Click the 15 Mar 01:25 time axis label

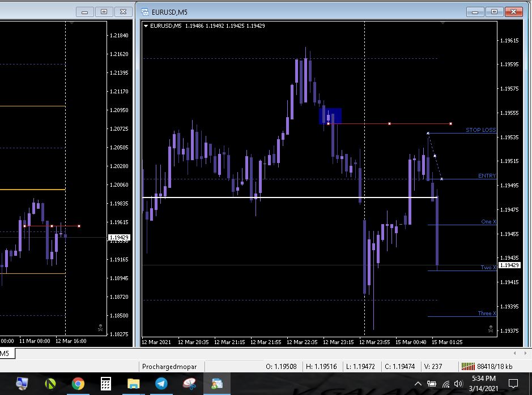447,342
